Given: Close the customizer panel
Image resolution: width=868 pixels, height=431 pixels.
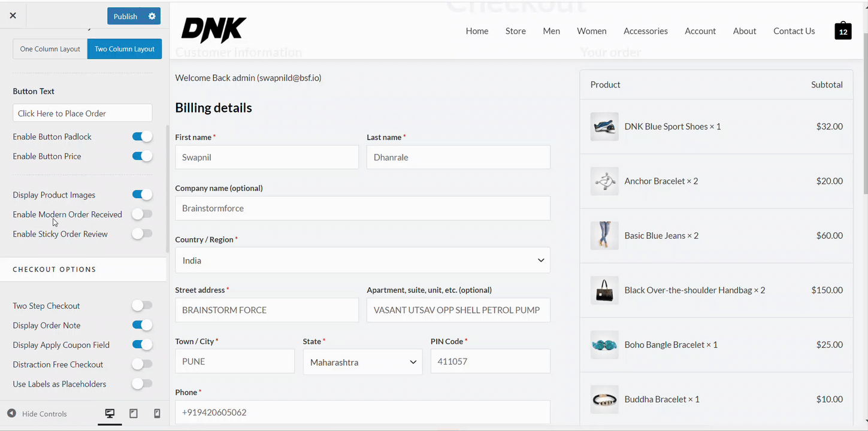Looking at the screenshot, I should 13,16.
